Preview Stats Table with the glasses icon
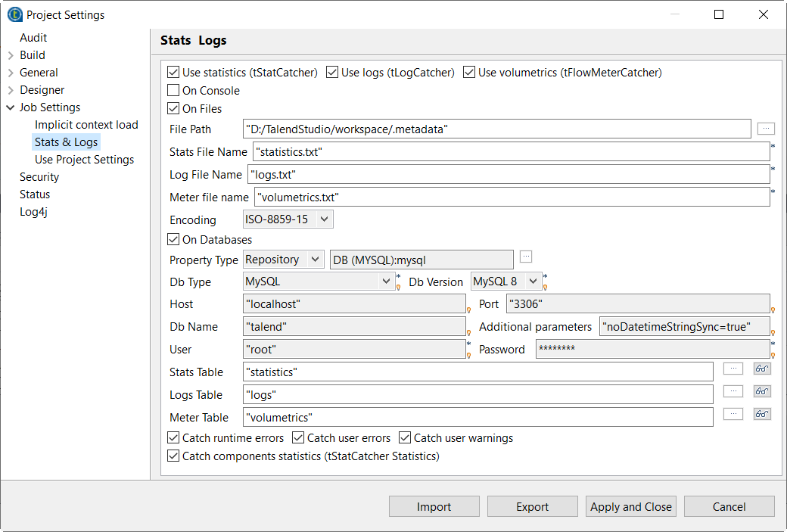Screen dimensions: 787x532 point(762,369)
